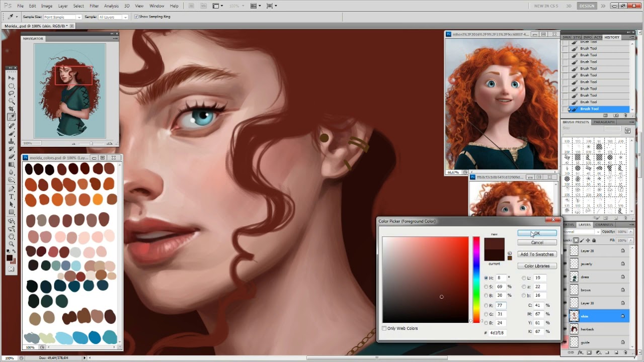Hide the jewerly layer
Viewport: 644px width, 362px height.
(565, 264)
